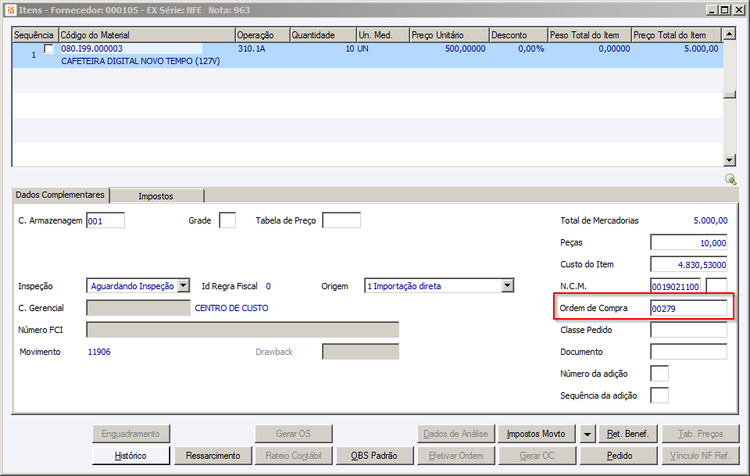This screenshot has height=476, width=750.
Task: Click the CENTRO DE CUSTO text
Action: [x=232, y=308]
